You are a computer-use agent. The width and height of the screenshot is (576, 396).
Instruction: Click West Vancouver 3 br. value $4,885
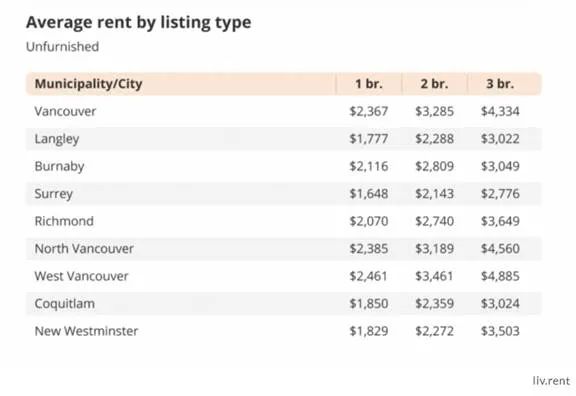click(x=500, y=276)
